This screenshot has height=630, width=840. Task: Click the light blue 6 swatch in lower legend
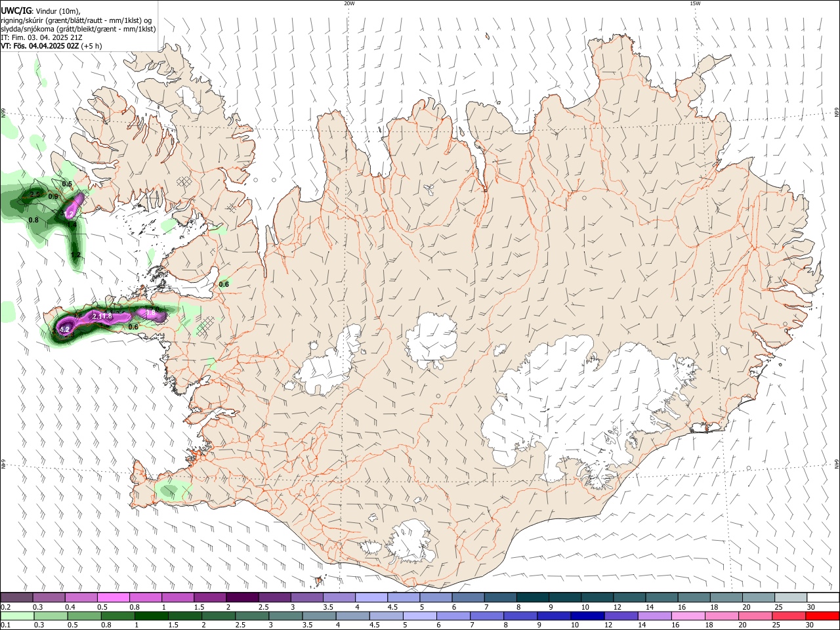(453, 616)
